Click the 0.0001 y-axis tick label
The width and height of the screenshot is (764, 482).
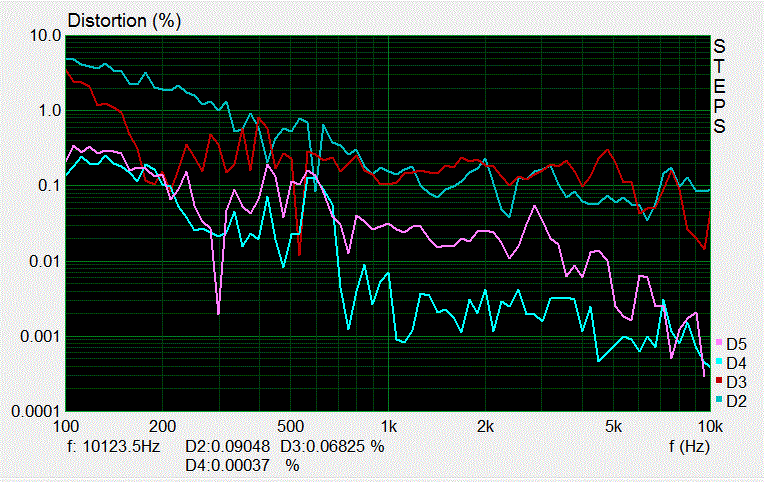click(x=37, y=412)
